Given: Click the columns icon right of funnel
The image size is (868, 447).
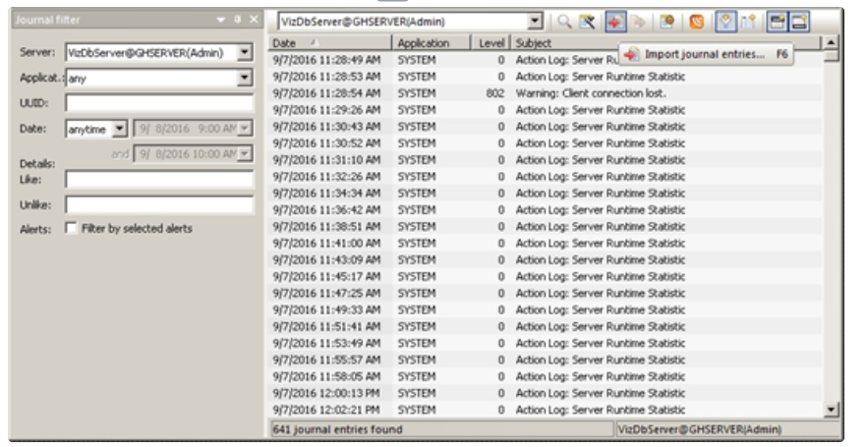Looking at the screenshot, I should 748,22.
